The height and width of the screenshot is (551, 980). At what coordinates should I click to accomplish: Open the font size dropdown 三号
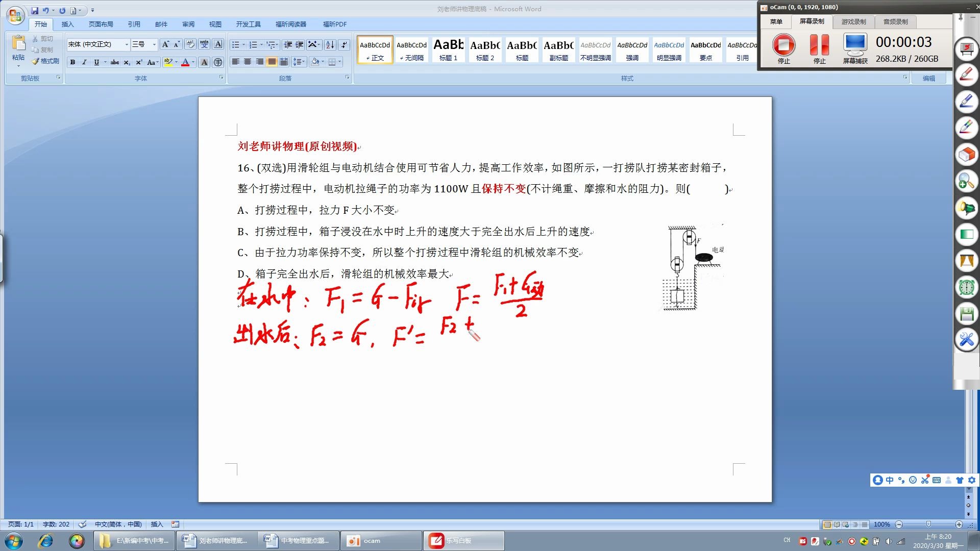154,44
